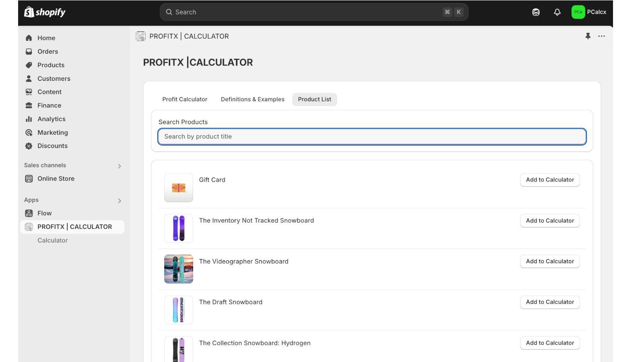Image resolution: width=644 pixels, height=362 pixels.
Task: Click the Customers icon
Action: pos(29,78)
